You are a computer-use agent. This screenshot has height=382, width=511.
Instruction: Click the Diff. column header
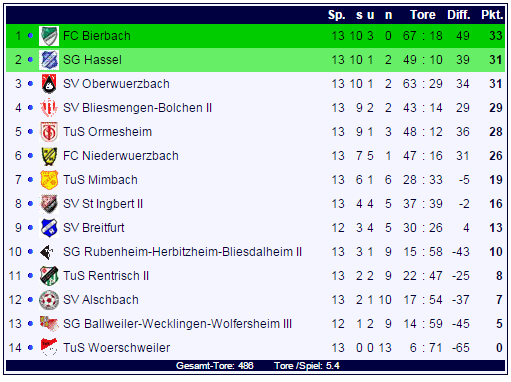click(x=459, y=15)
